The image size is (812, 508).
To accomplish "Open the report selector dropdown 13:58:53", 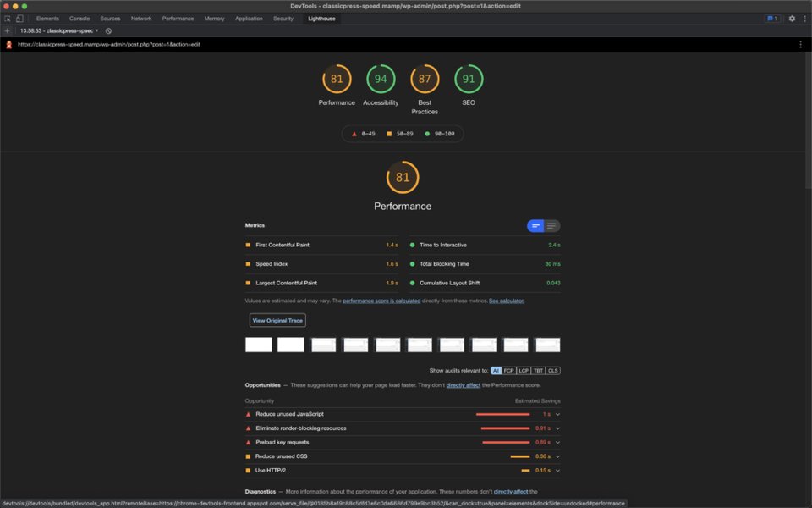I will [x=58, y=31].
